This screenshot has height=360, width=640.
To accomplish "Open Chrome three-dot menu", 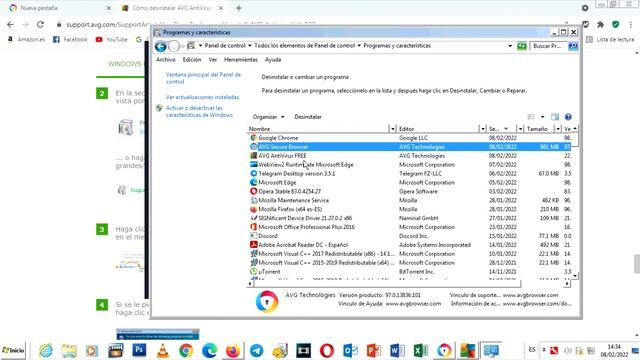I will 631,24.
